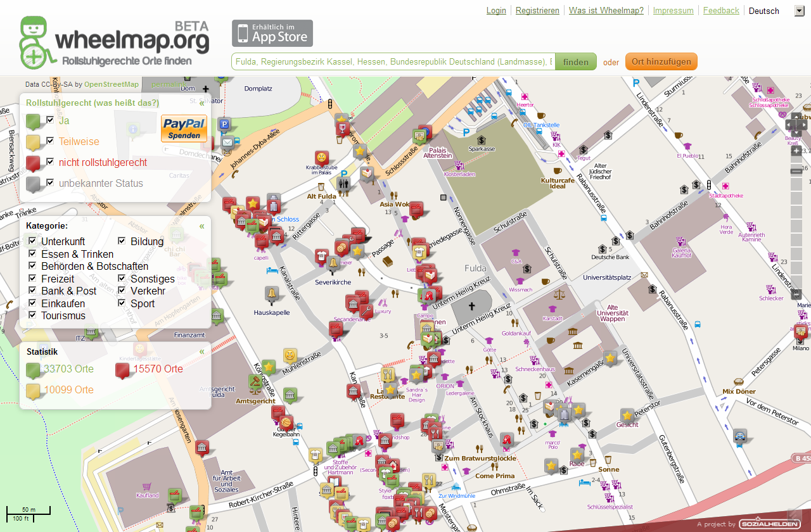Open the App Store download badge
This screenshot has width=811, height=532.
tap(272, 34)
